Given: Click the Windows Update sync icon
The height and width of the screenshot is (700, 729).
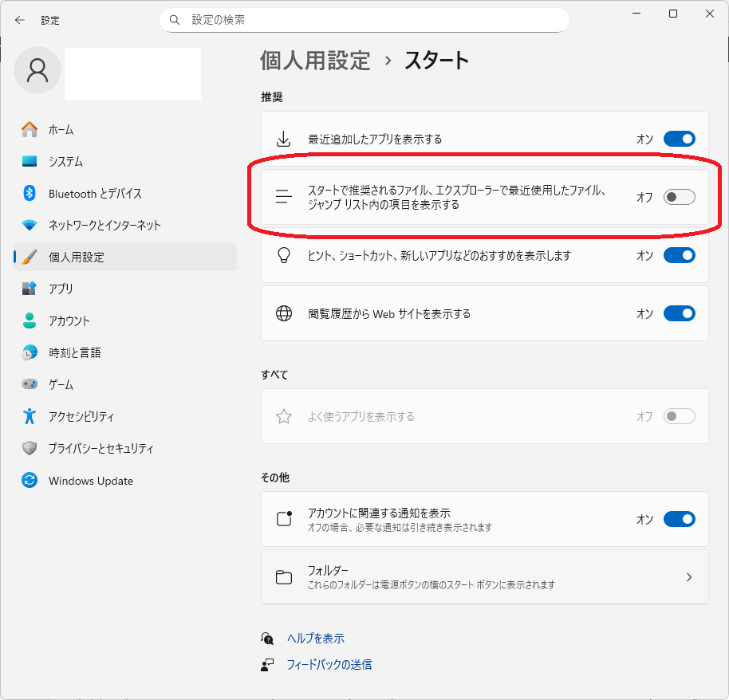Looking at the screenshot, I should (x=30, y=481).
